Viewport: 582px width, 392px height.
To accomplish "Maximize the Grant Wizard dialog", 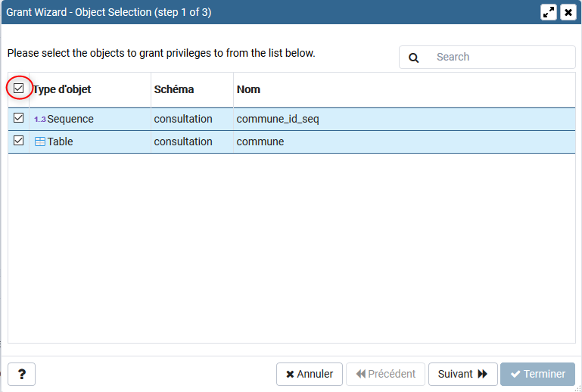I will (x=549, y=12).
